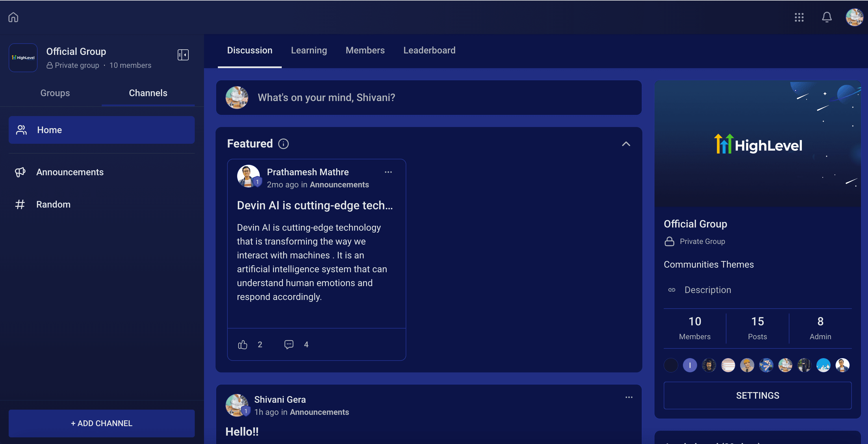Click Announcements link in Shivani's post

(320, 412)
